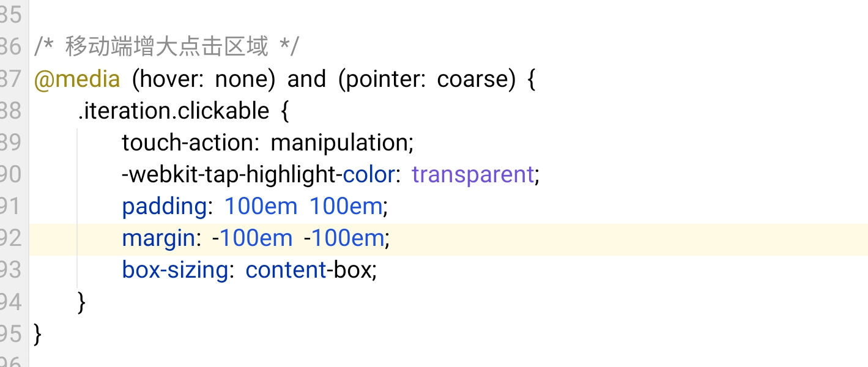Click the second -100em margin value

[x=344, y=238]
